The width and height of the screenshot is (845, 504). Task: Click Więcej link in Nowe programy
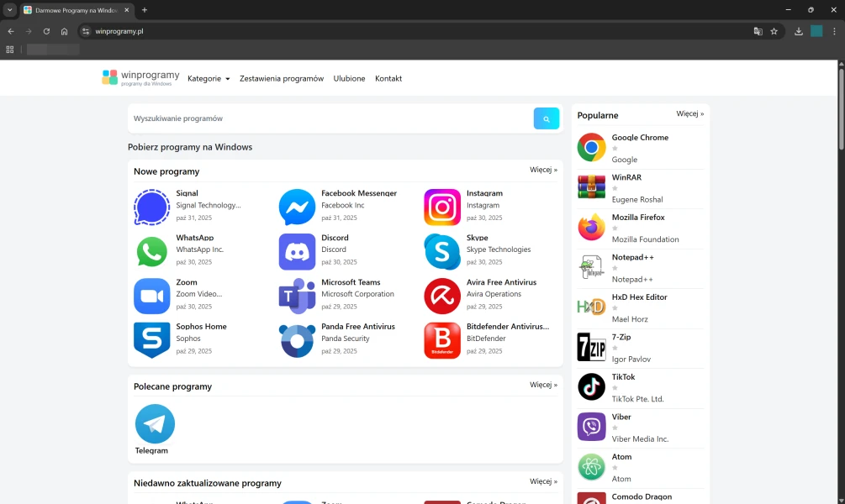[x=543, y=170]
